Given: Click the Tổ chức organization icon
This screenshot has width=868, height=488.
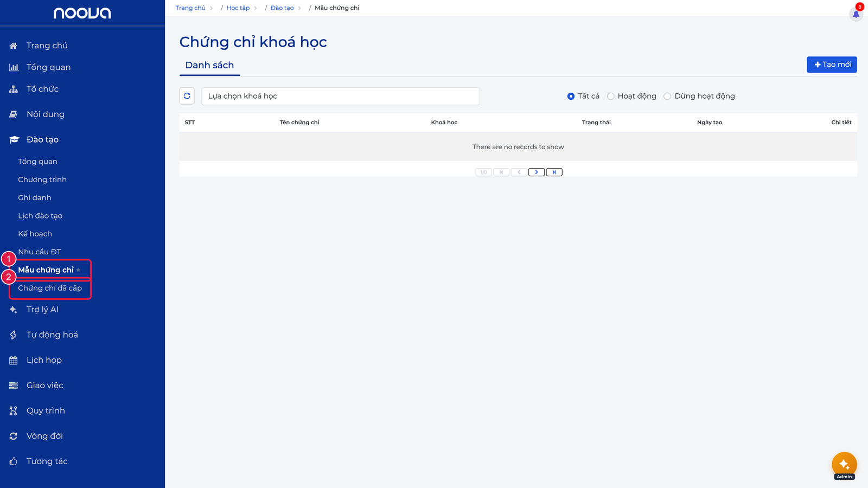Looking at the screenshot, I should 14,89.
